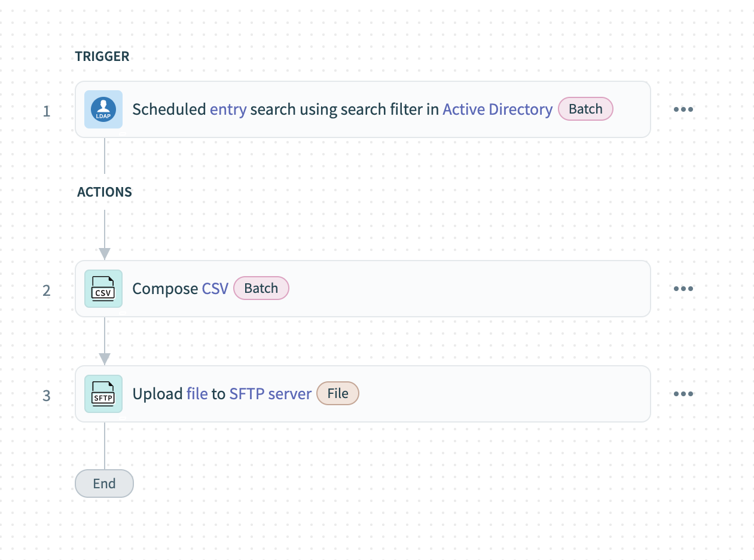The height and width of the screenshot is (560, 754).
Task: Open the SFTP server connection selector
Action: 270,393
